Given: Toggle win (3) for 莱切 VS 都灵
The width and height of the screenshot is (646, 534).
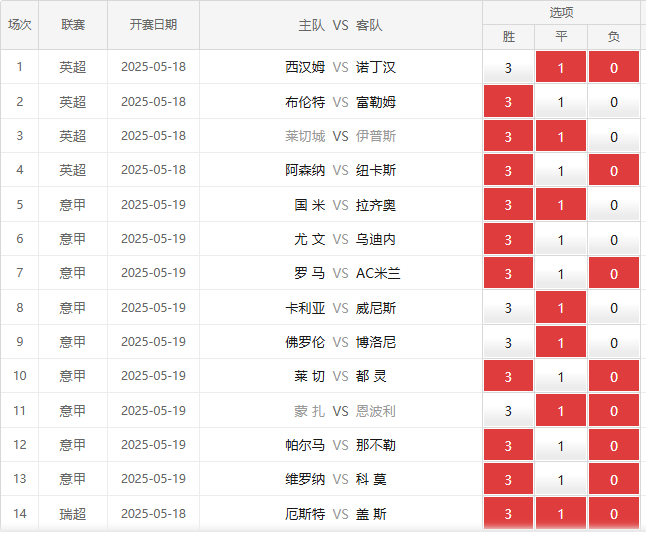Looking at the screenshot, I should tap(508, 376).
